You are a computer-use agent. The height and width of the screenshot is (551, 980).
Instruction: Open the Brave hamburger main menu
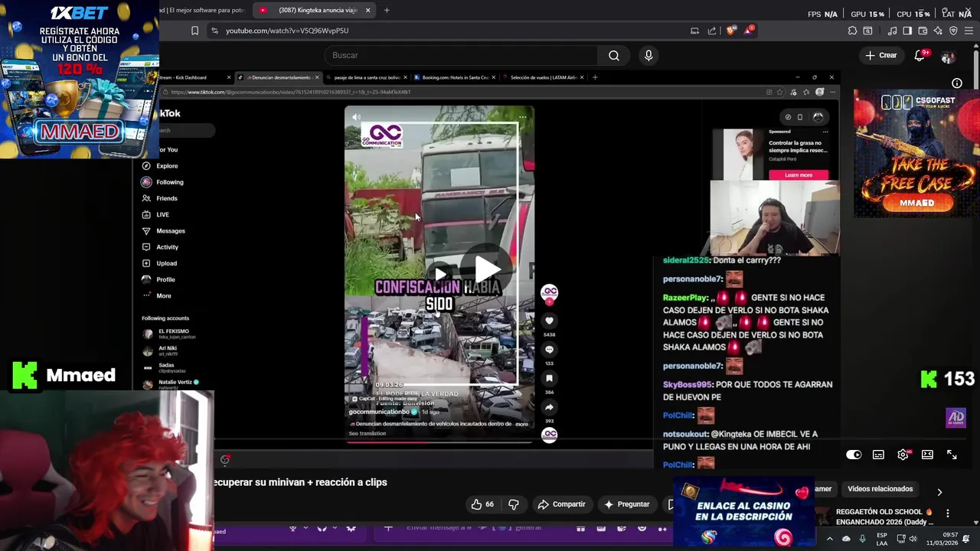click(x=969, y=31)
